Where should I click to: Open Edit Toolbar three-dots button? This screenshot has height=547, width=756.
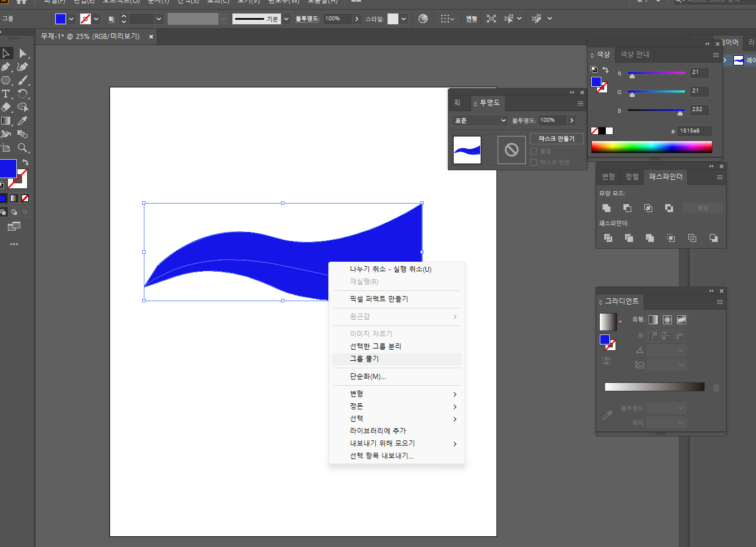tap(14, 244)
